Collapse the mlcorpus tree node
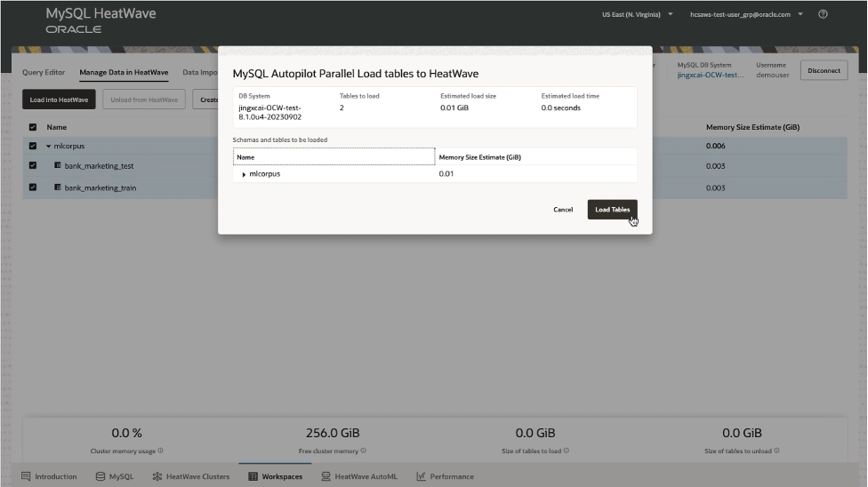This screenshot has width=868, height=487. tap(49, 146)
